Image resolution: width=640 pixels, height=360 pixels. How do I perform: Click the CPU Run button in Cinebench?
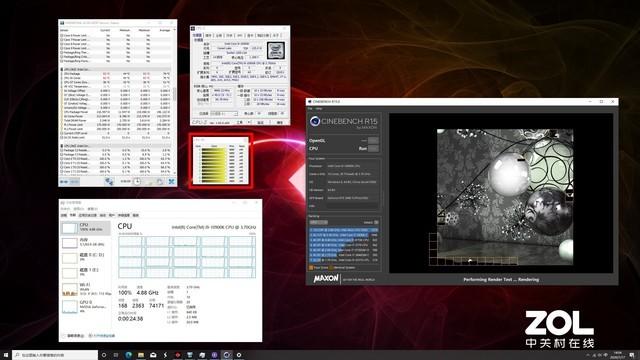(x=373, y=149)
